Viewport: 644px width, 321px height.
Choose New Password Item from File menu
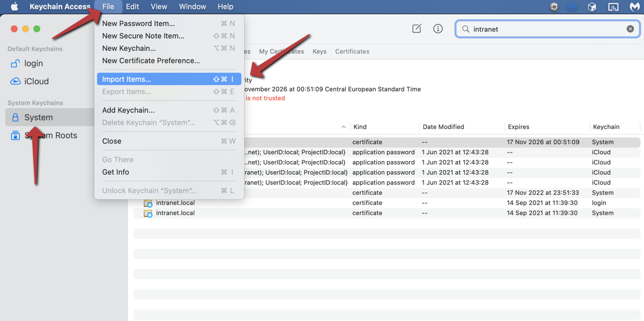[169, 24]
